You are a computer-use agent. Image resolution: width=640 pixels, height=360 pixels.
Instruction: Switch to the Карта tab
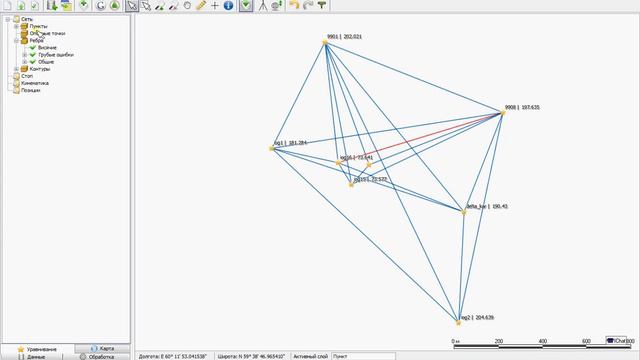click(x=102, y=349)
